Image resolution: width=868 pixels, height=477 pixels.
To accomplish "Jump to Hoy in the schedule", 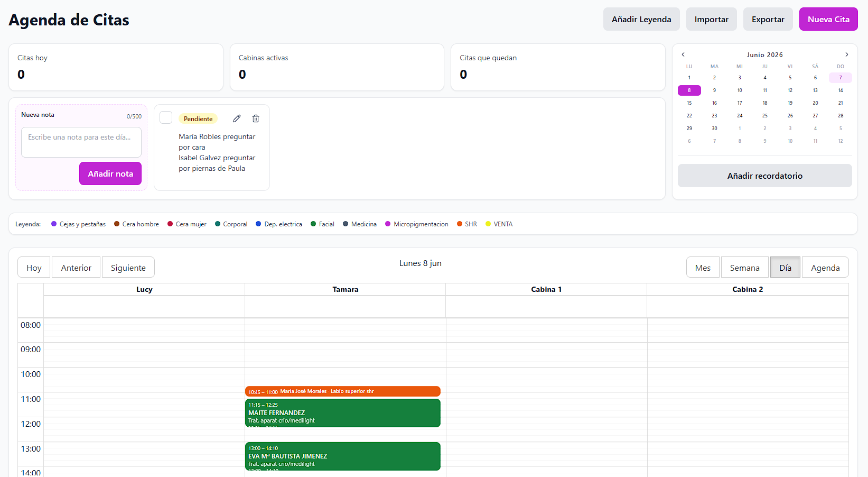I will [34, 268].
